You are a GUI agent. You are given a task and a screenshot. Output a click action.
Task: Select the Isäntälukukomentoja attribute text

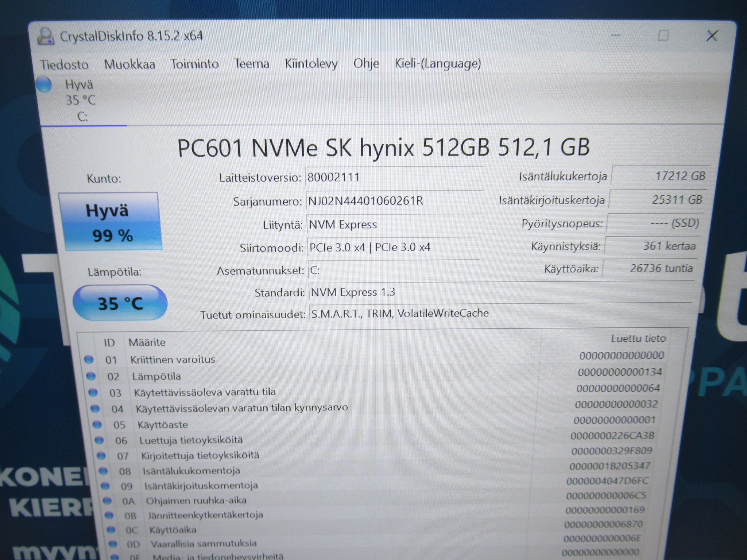[191, 471]
